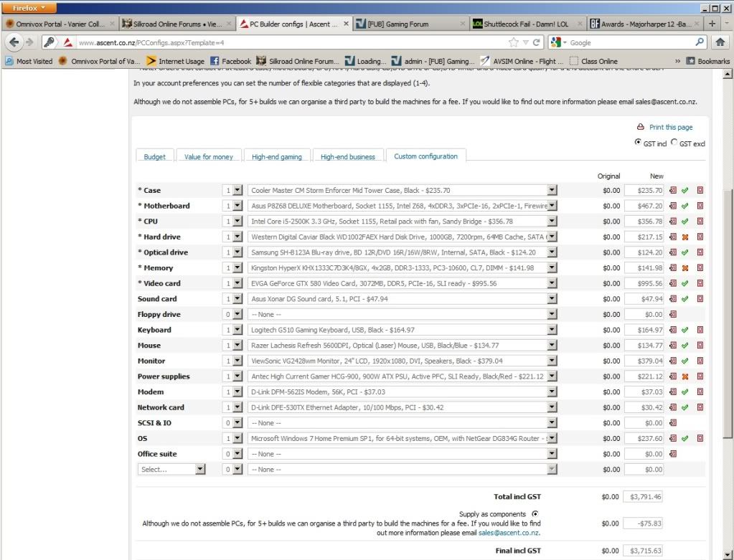Select the Custom configuration tab
This screenshot has height=560, width=734.
pyautogui.click(x=425, y=156)
